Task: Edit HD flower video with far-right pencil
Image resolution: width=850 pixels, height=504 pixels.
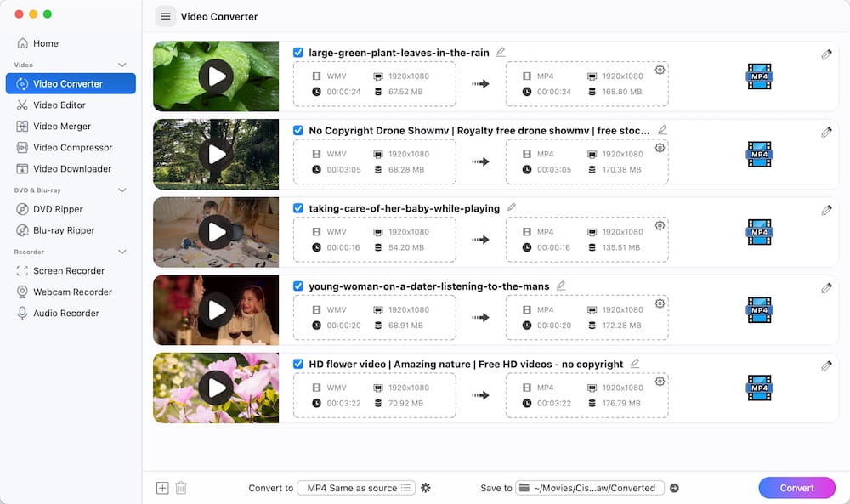Action: [826, 365]
